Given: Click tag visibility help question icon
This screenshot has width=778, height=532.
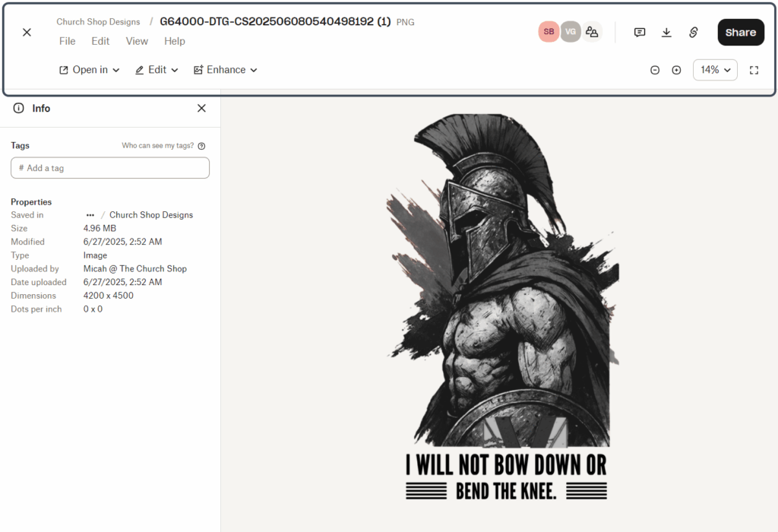Looking at the screenshot, I should (201, 146).
